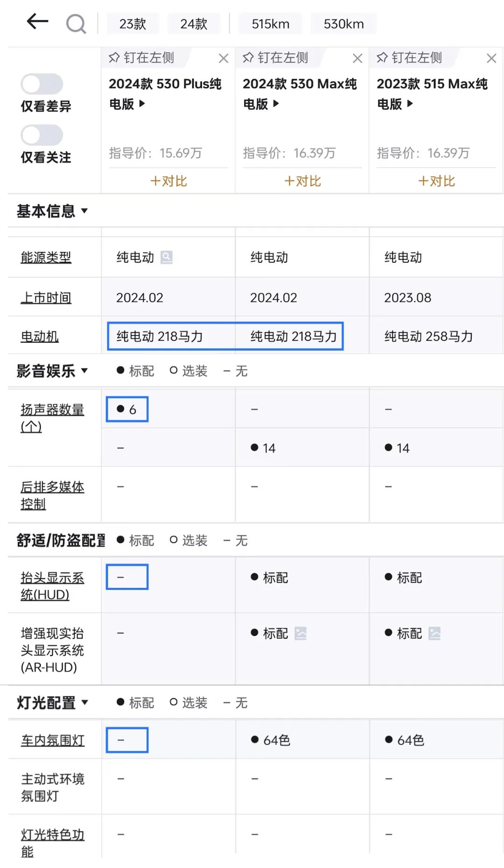The width and height of the screenshot is (504, 868).
Task: Select the 530km filter tab
Action: pos(344,24)
